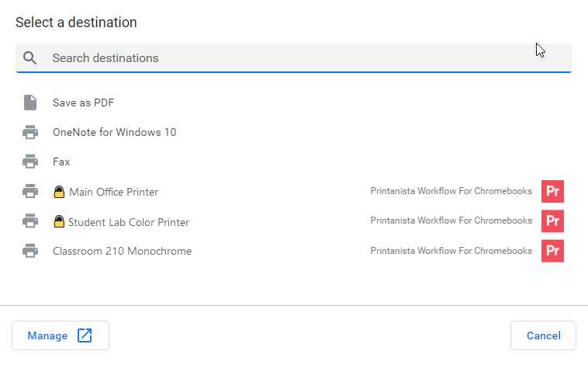
Task: Click the Student Lab Color Printer lock icon
Action: (59, 222)
